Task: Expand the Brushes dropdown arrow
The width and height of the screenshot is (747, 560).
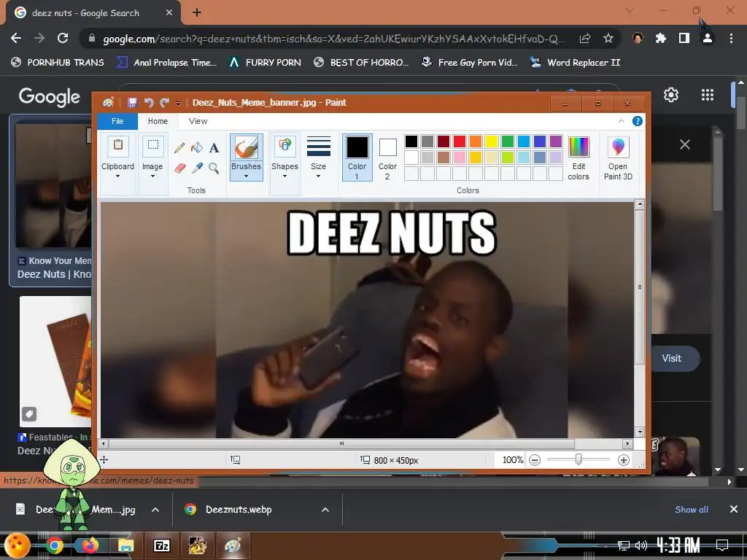Action: click(x=246, y=176)
